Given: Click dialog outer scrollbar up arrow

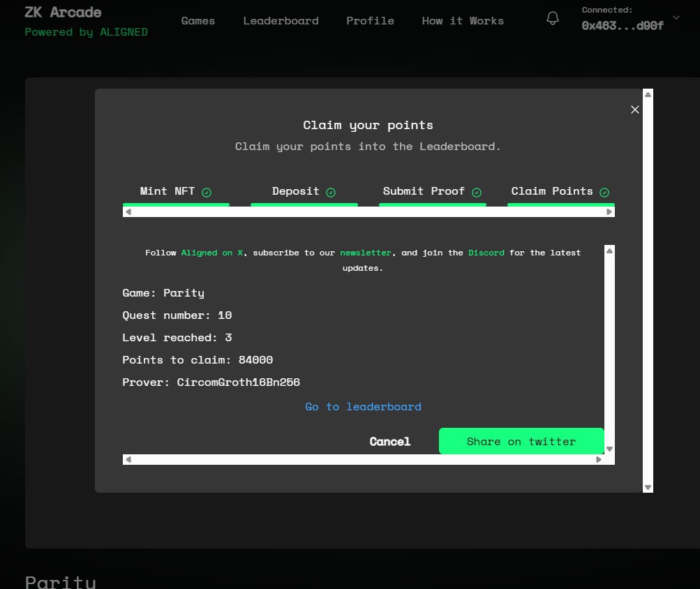Looking at the screenshot, I should [x=648, y=94].
